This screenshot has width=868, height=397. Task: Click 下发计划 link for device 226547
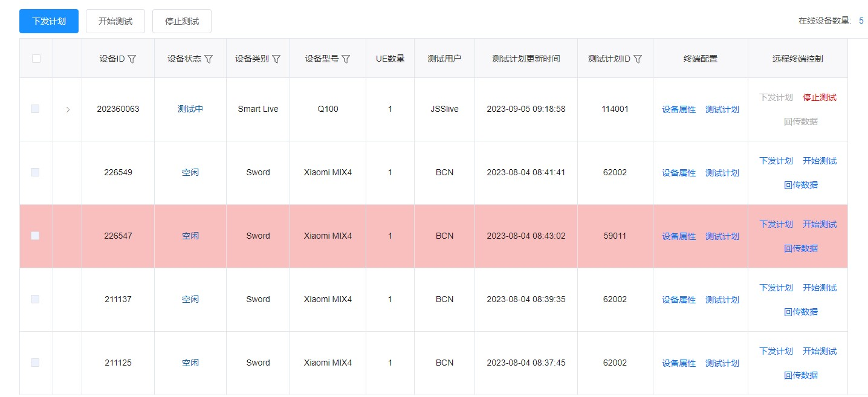[776, 224]
